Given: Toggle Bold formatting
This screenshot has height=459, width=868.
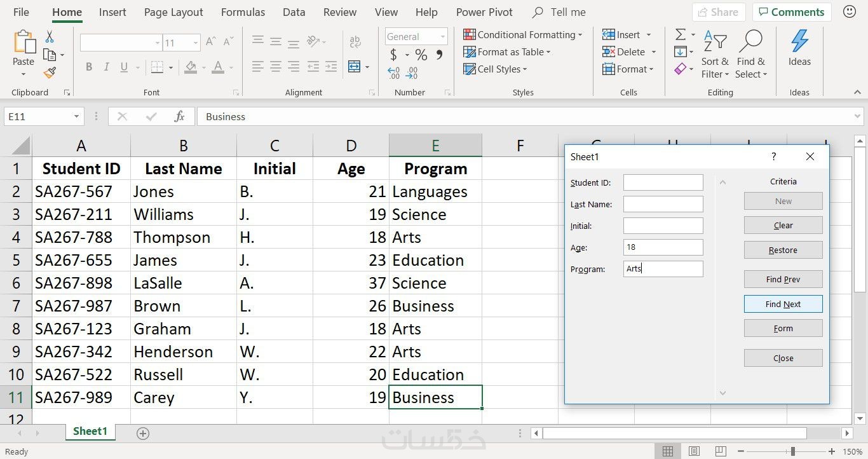Looking at the screenshot, I should pyautogui.click(x=89, y=67).
